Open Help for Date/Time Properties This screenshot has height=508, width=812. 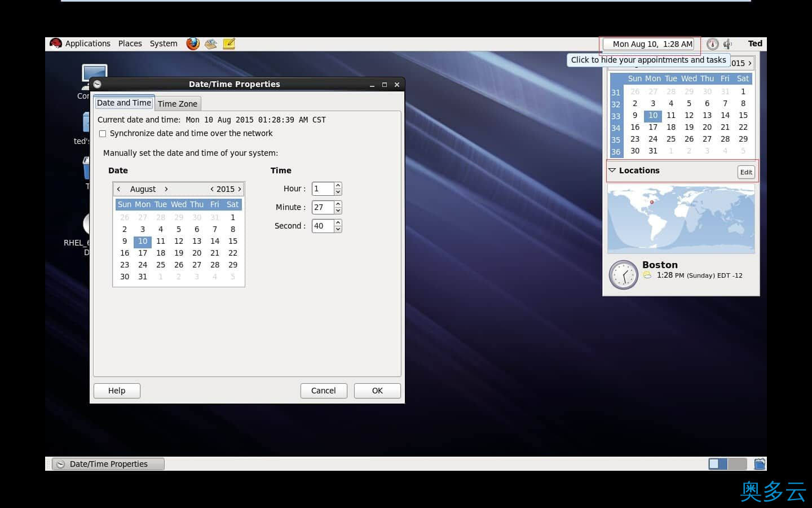117,391
